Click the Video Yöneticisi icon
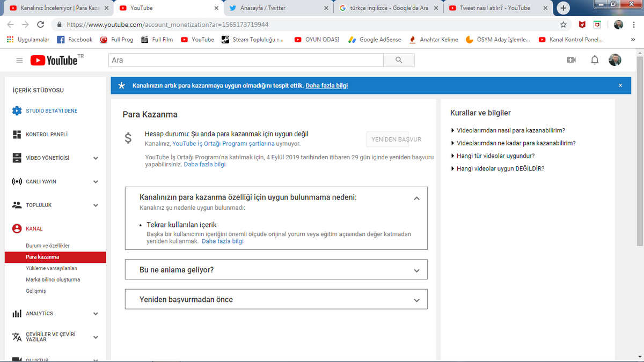 [17, 158]
